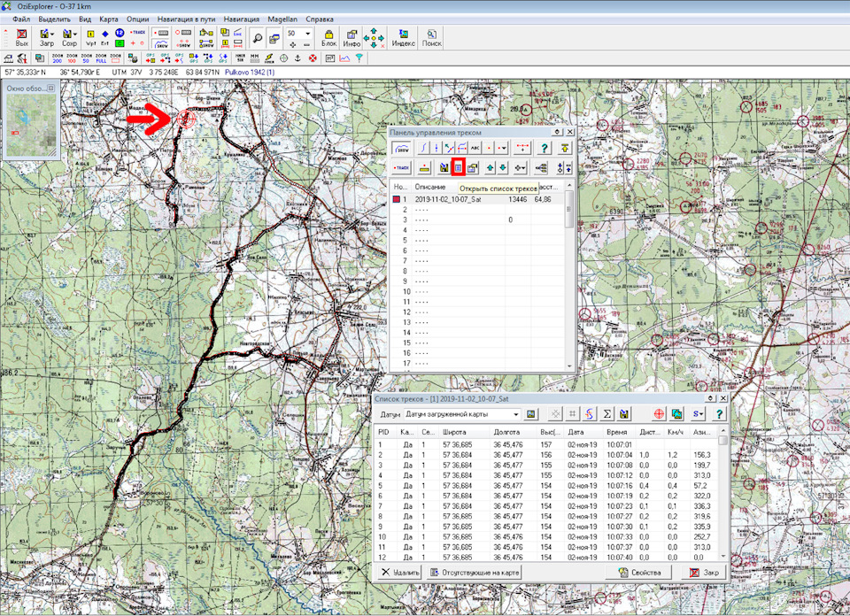Click the Индекс map index icon
This screenshot has height=616, width=850.
click(x=404, y=37)
